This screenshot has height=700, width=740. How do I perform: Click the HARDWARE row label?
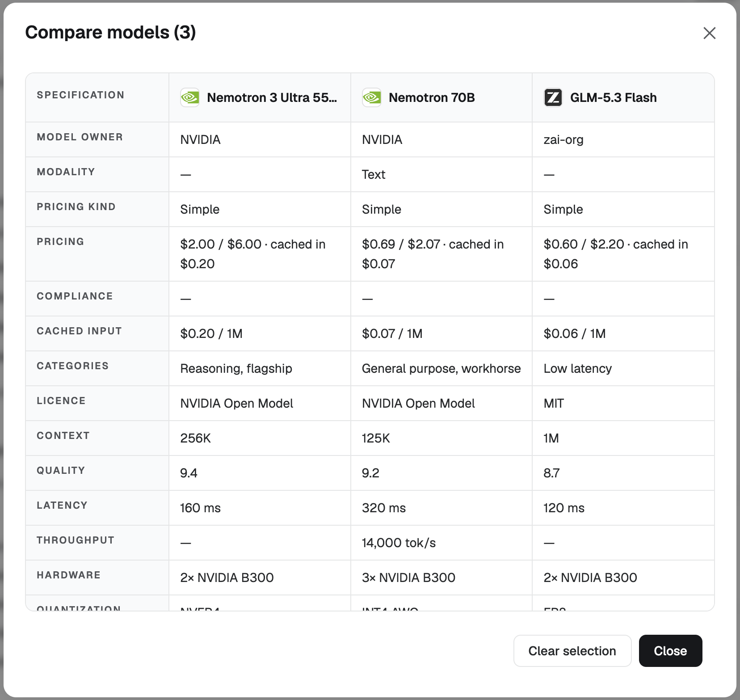click(69, 575)
